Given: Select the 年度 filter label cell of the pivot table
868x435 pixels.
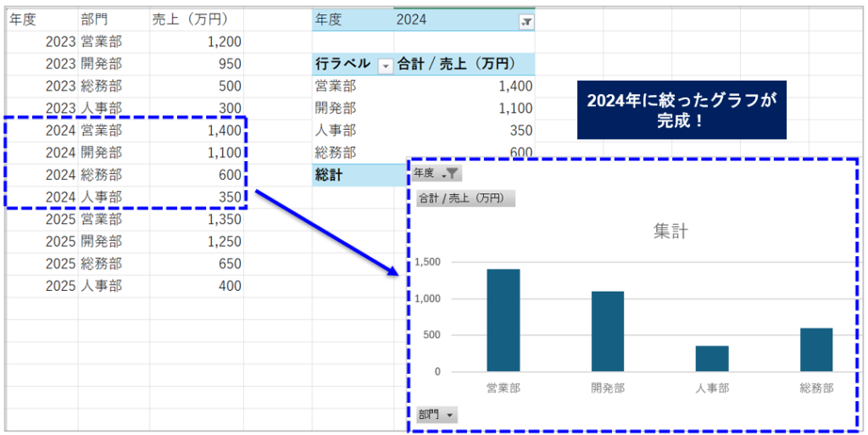Looking at the screenshot, I should (353, 20).
